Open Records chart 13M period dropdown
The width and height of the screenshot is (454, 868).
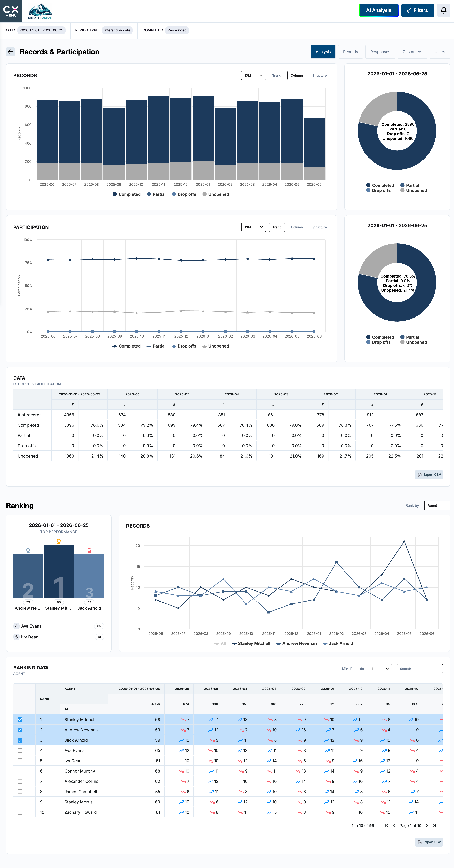coord(253,75)
